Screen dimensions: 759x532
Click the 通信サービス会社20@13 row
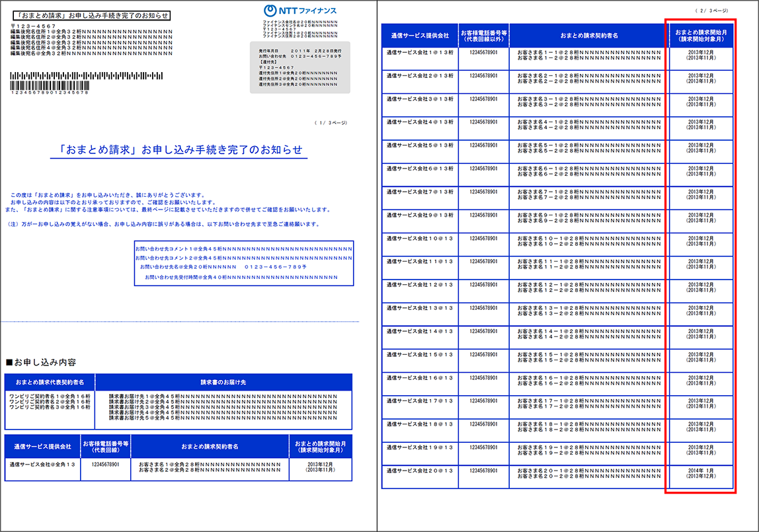419,471
